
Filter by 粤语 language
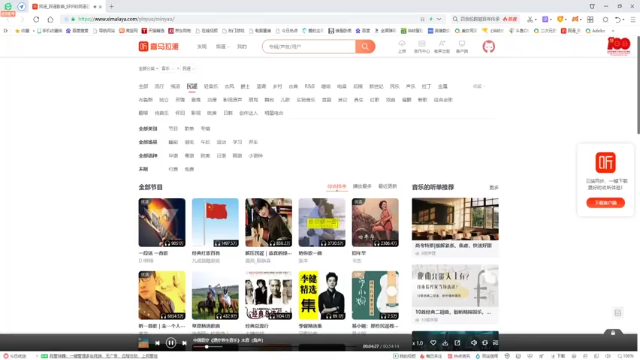point(189,156)
